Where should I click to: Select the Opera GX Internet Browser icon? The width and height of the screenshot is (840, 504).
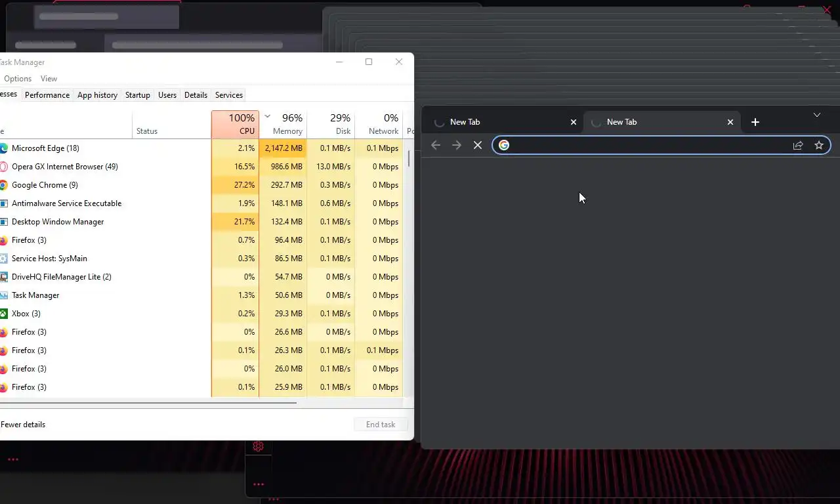[3, 167]
